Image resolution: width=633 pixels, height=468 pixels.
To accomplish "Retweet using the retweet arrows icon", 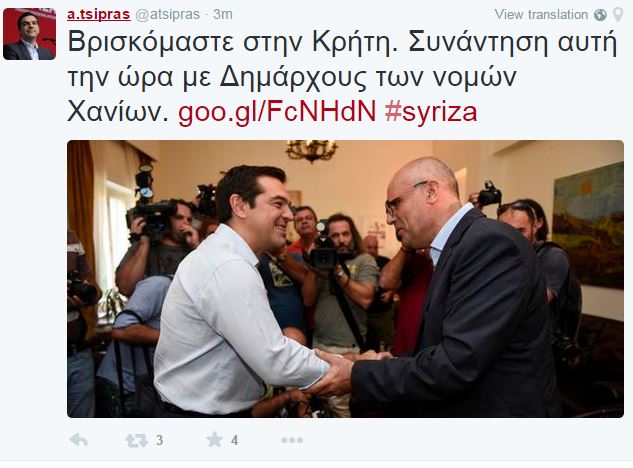I will (x=136, y=440).
